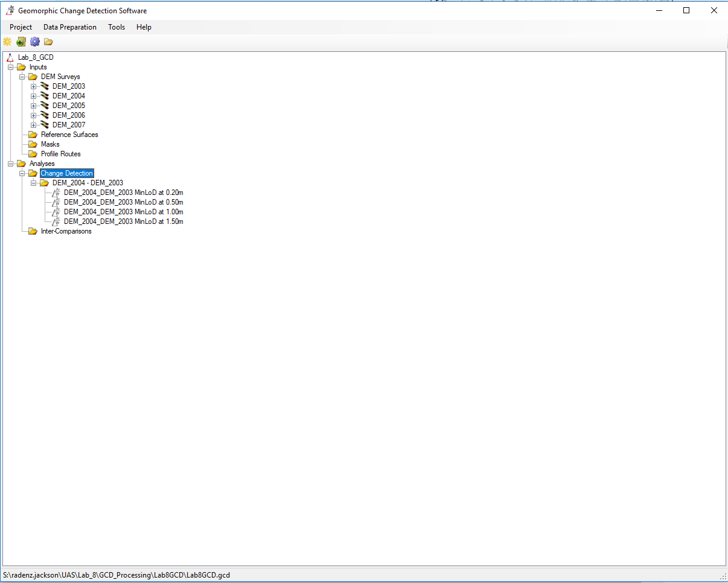The height and width of the screenshot is (583, 728).
Task: Select the Lab_8_GCD project label
Action: pyautogui.click(x=36, y=57)
